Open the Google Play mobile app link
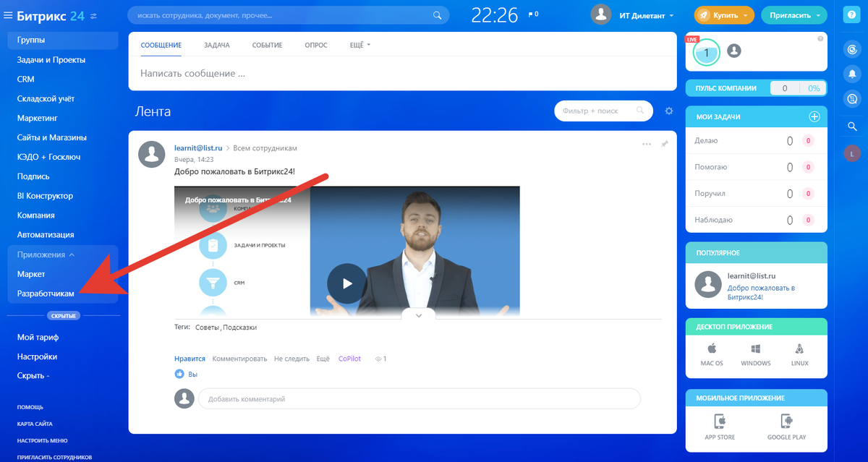Screen dimensions: 868x462 click(786, 427)
